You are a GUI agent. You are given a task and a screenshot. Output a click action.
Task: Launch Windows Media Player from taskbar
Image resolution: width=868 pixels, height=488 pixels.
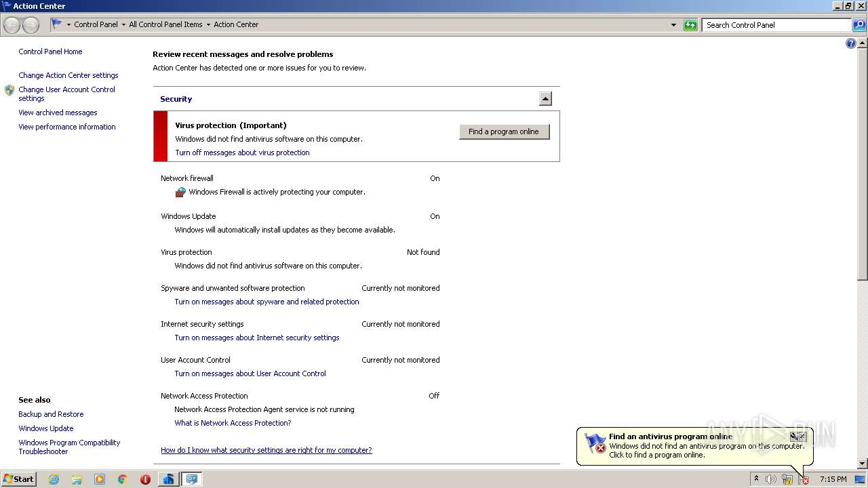[100, 479]
